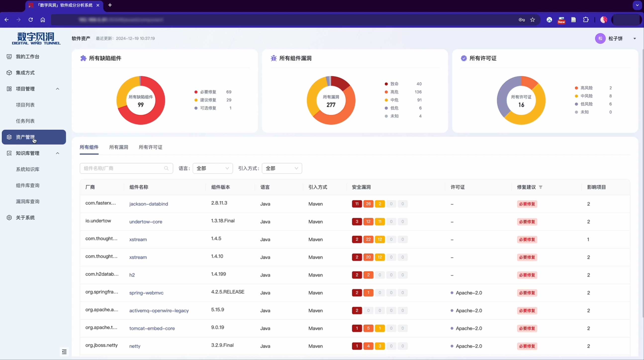Bookmark this page with the star icon

[x=533, y=20]
